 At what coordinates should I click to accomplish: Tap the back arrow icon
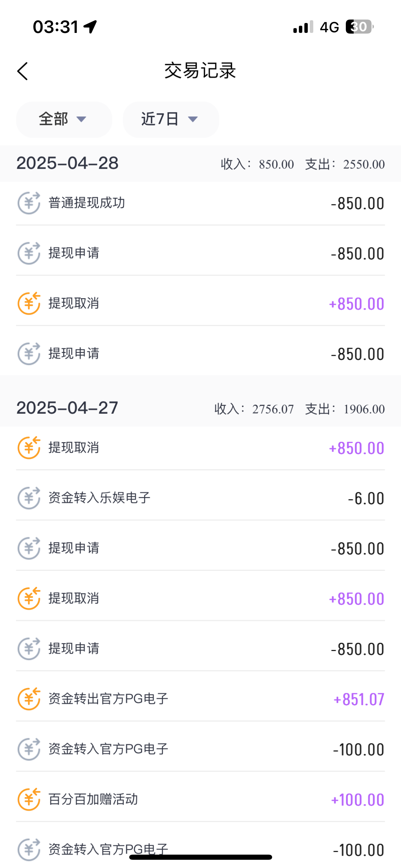pyautogui.click(x=23, y=71)
